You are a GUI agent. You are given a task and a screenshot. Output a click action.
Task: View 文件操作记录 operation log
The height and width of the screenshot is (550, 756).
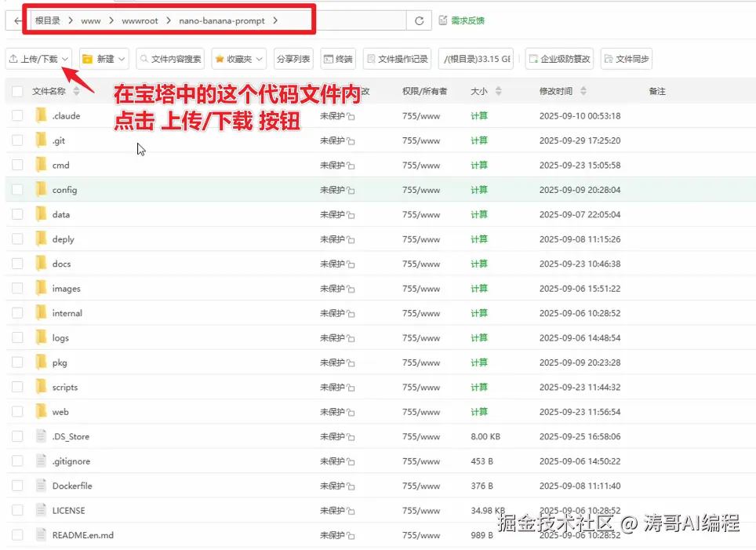[x=398, y=59]
